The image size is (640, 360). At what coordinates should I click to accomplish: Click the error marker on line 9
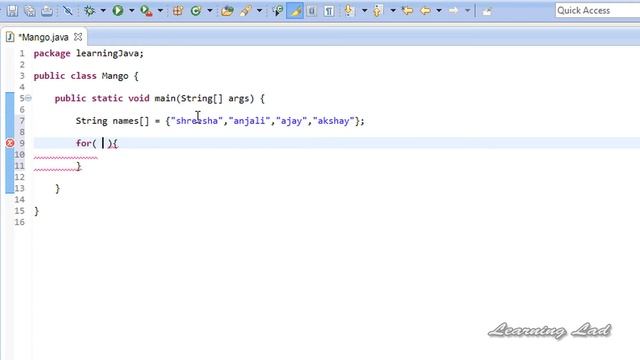click(10, 143)
